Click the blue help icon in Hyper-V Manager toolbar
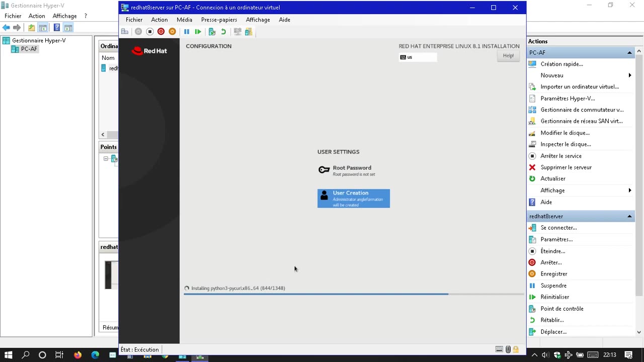The width and height of the screenshot is (644, 362). [x=57, y=28]
